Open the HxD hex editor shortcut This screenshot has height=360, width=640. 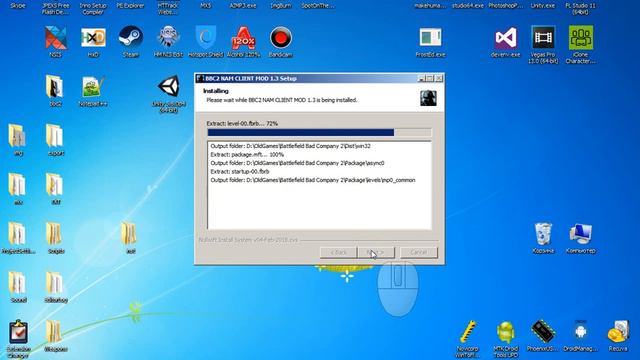[x=93, y=39]
